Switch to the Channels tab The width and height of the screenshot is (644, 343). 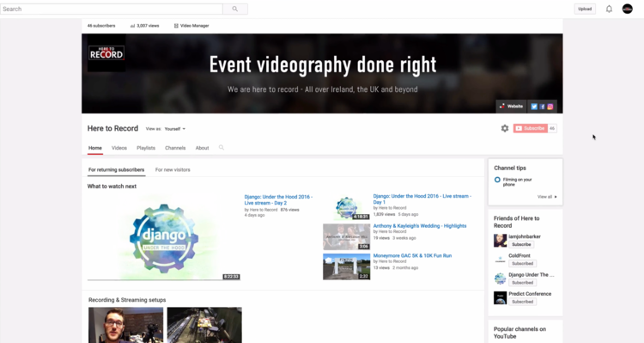175,148
